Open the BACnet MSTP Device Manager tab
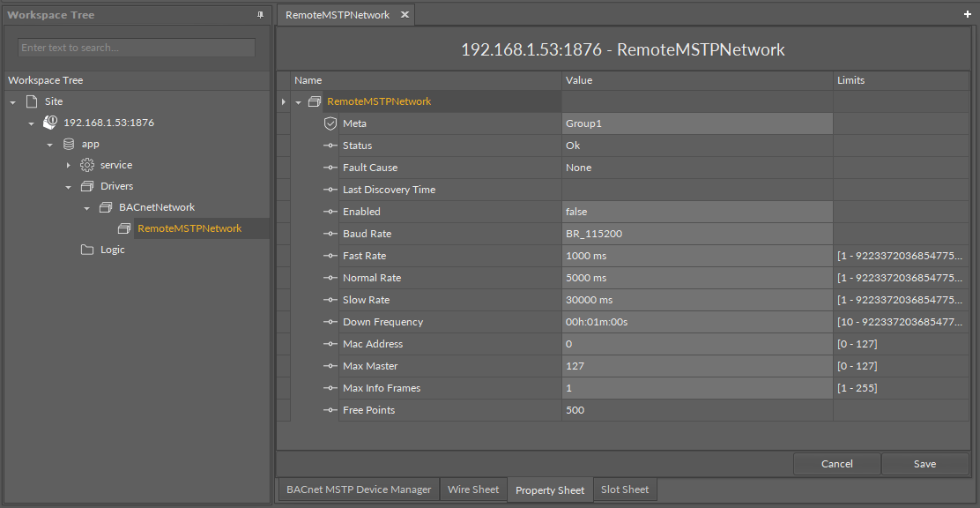The height and width of the screenshot is (508, 980). tap(359, 489)
